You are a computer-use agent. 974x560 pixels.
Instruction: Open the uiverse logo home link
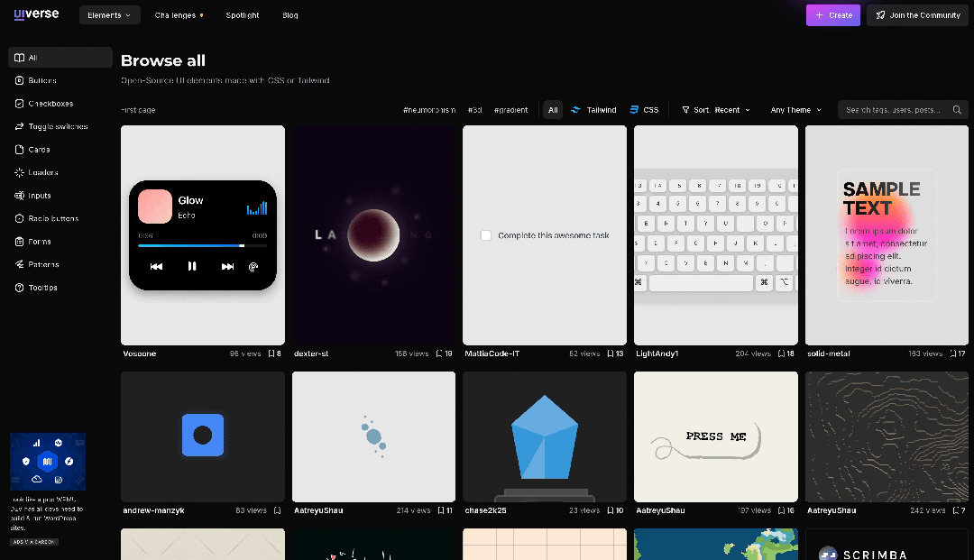pyautogui.click(x=35, y=14)
